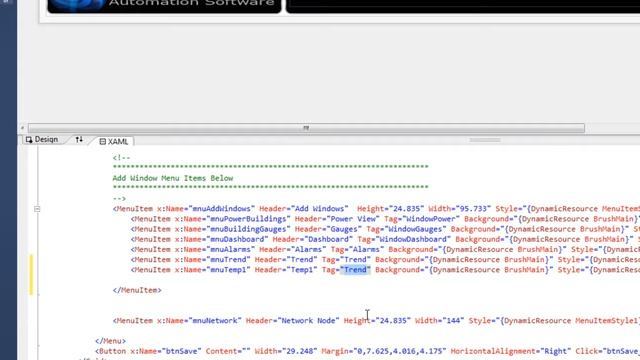This screenshot has width=640, height=360.
Task: Click the mnuAlarms name text
Action: (x=231, y=249)
